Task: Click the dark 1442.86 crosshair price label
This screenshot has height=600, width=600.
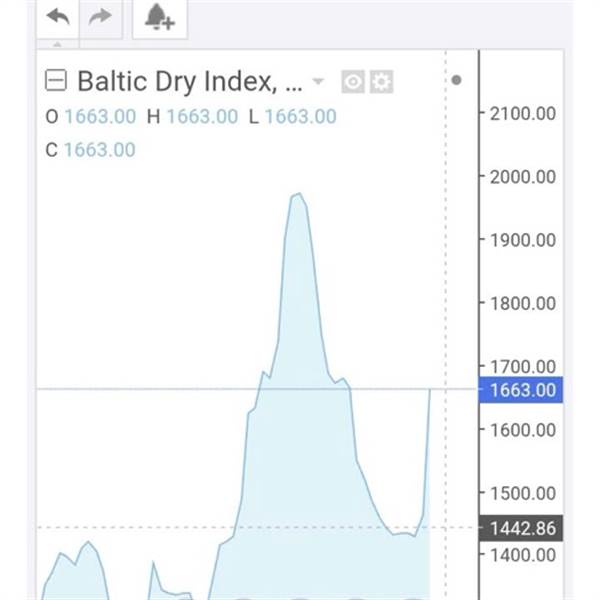Action: coord(521,528)
